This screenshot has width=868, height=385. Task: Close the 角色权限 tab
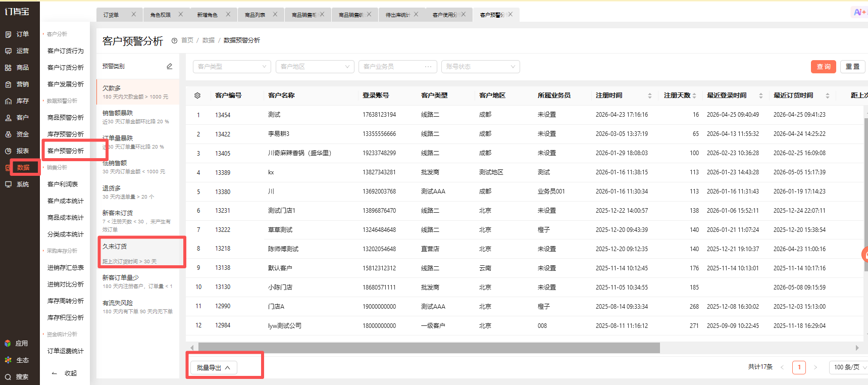181,14
